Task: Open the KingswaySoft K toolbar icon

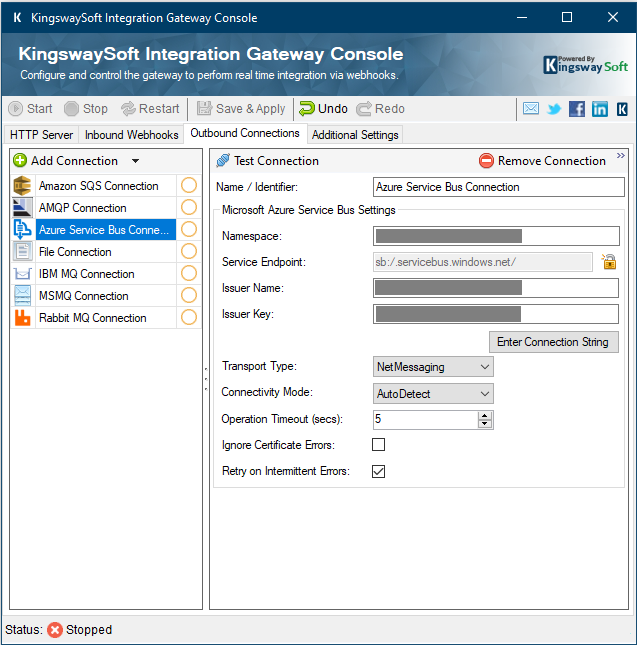Action: pyautogui.click(x=622, y=109)
